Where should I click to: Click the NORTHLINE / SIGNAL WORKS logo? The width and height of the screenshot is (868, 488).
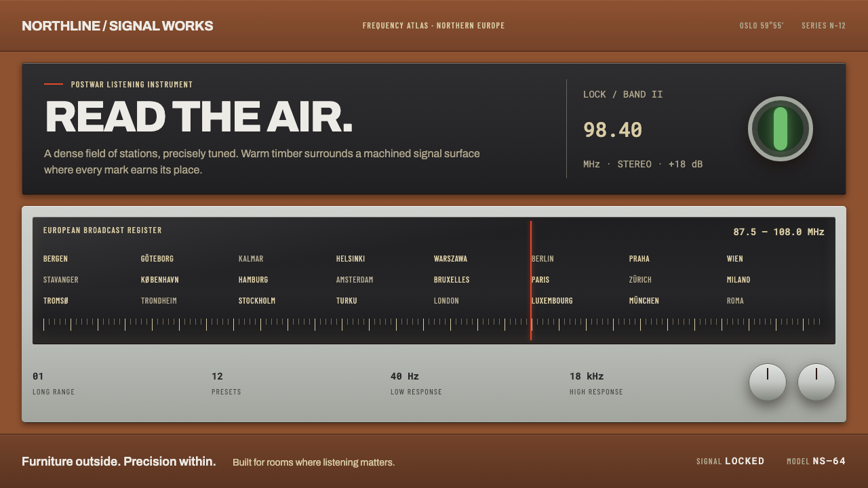[117, 26]
